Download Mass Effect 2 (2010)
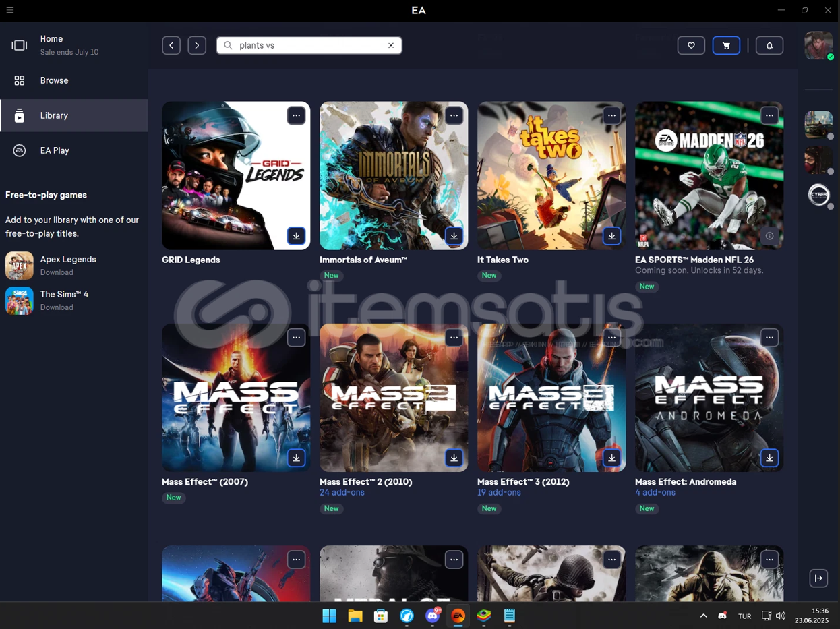This screenshot has height=629, width=840. 454,458
